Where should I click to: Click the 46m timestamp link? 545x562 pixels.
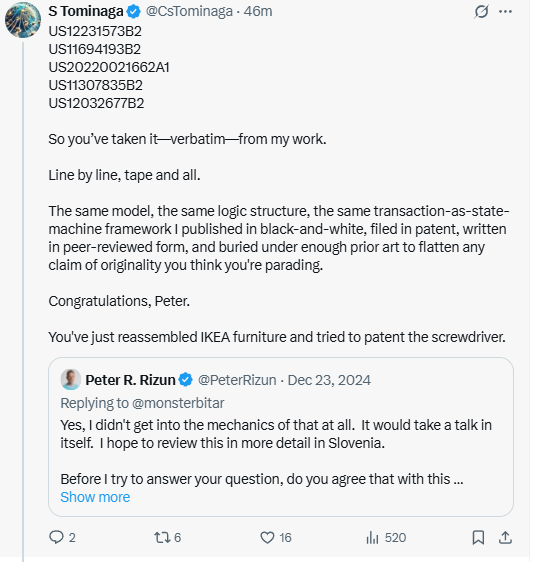click(258, 11)
